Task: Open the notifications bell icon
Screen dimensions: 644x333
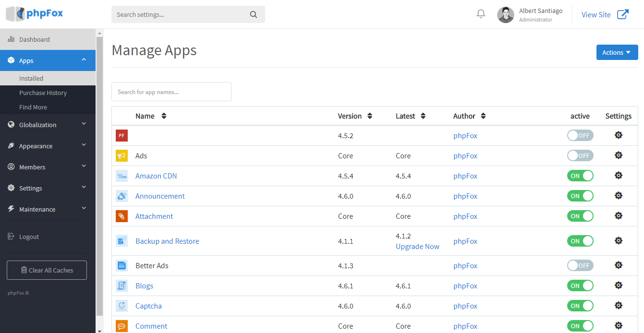Action: pos(481,13)
